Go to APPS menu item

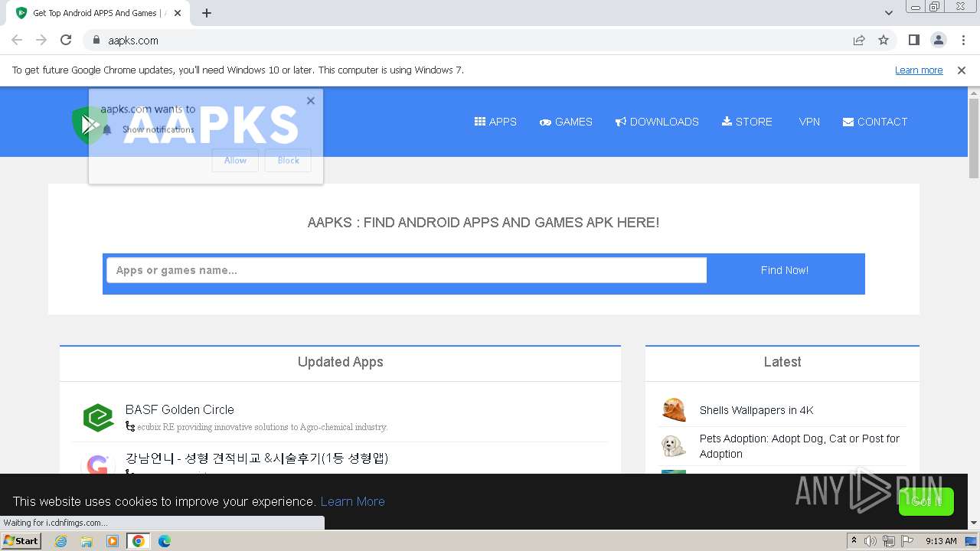(495, 122)
